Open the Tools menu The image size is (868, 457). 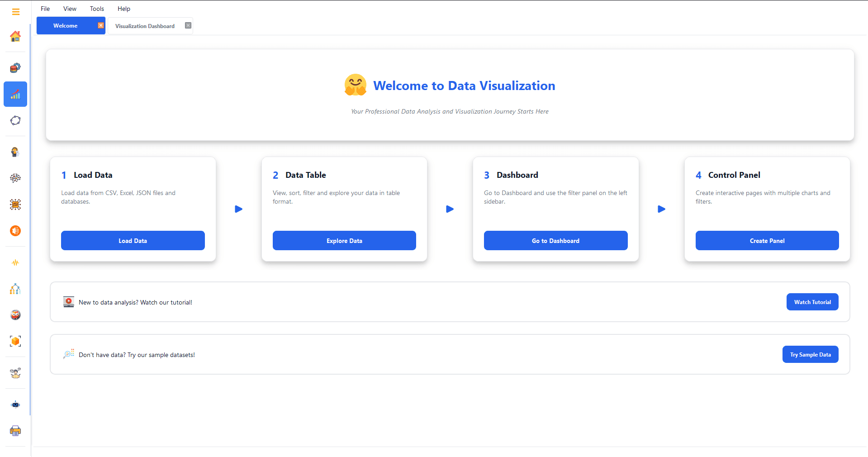(97, 9)
